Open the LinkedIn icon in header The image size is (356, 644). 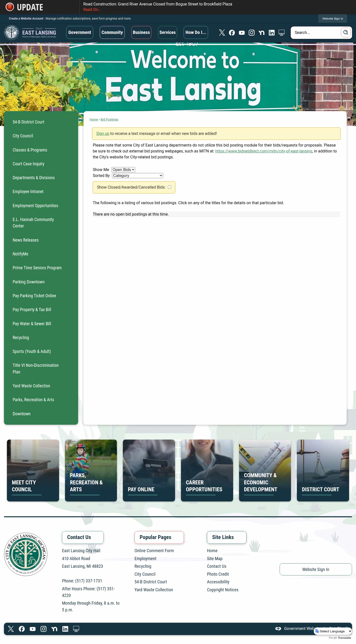pyautogui.click(x=272, y=32)
